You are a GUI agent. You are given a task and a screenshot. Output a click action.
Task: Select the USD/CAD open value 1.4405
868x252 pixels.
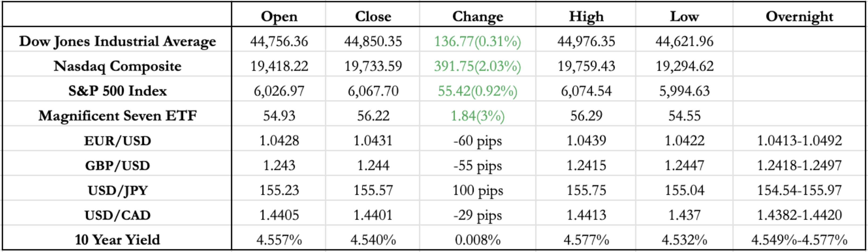pyautogui.click(x=279, y=215)
